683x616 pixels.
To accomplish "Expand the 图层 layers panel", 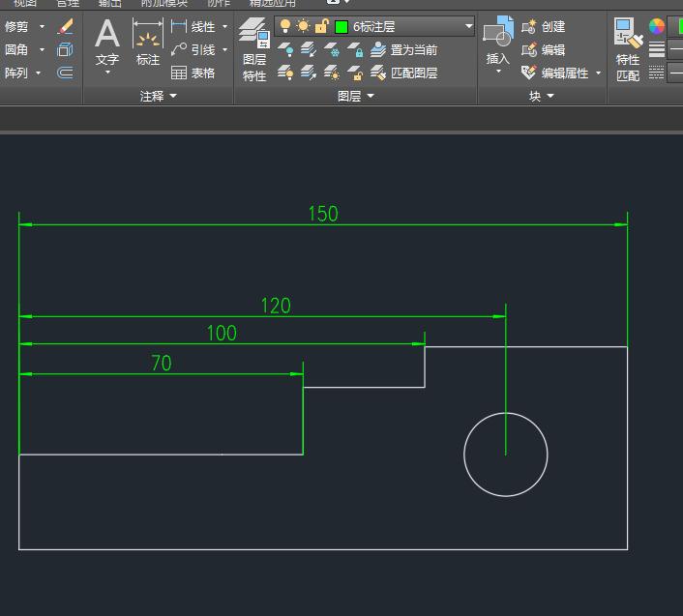I will (355, 96).
